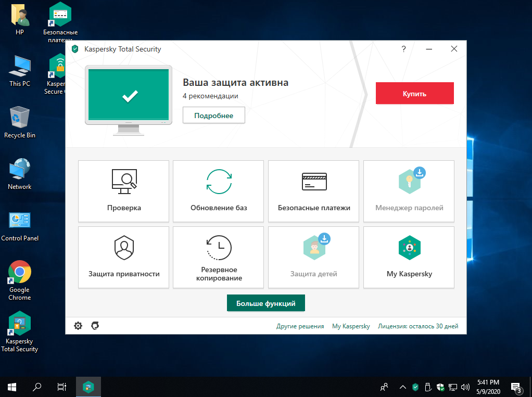The image size is (532, 397).
Task: Open Другие решения link
Action: coord(300,326)
